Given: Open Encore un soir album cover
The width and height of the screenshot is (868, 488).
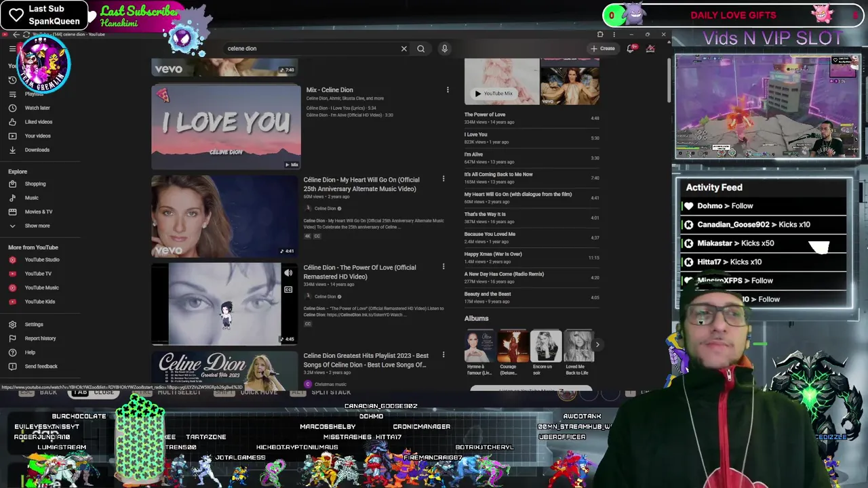Looking at the screenshot, I should [x=546, y=346].
